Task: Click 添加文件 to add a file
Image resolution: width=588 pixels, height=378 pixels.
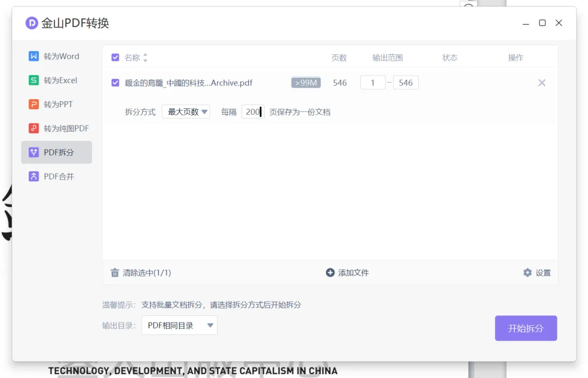Action: coord(347,272)
